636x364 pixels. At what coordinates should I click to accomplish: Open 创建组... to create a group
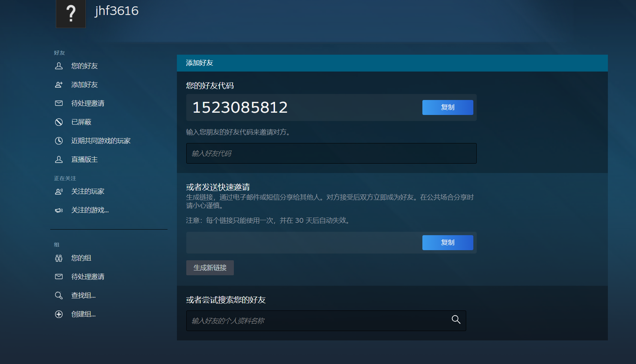pos(84,314)
